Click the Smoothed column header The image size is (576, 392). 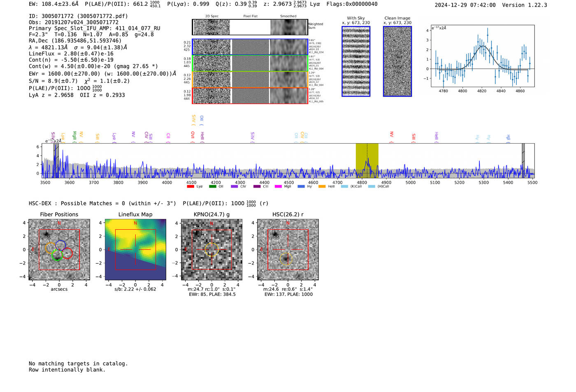click(288, 16)
